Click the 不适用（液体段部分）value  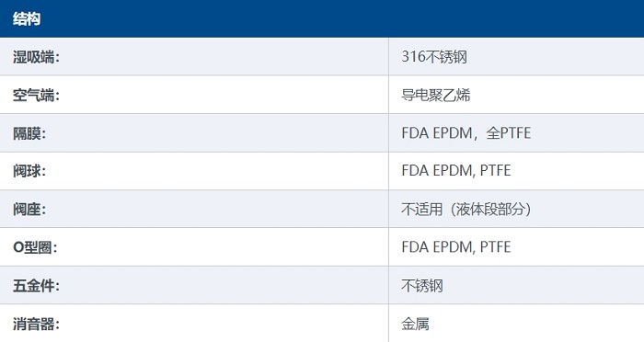(467, 209)
